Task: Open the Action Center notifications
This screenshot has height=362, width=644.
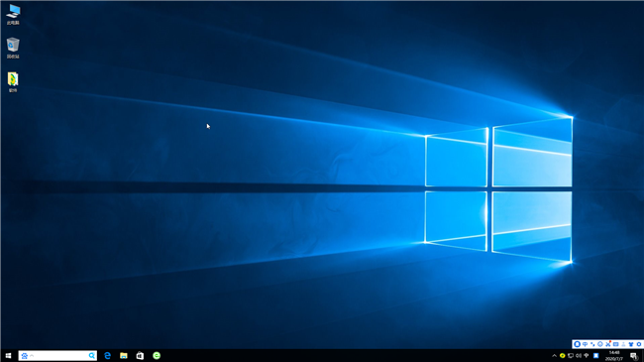Action: [634, 356]
